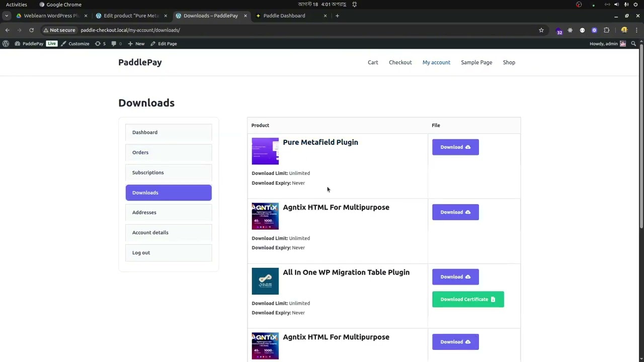Click the green Download Certificate button
The width and height of the screenshot is (644, 362).
(468, 299)
